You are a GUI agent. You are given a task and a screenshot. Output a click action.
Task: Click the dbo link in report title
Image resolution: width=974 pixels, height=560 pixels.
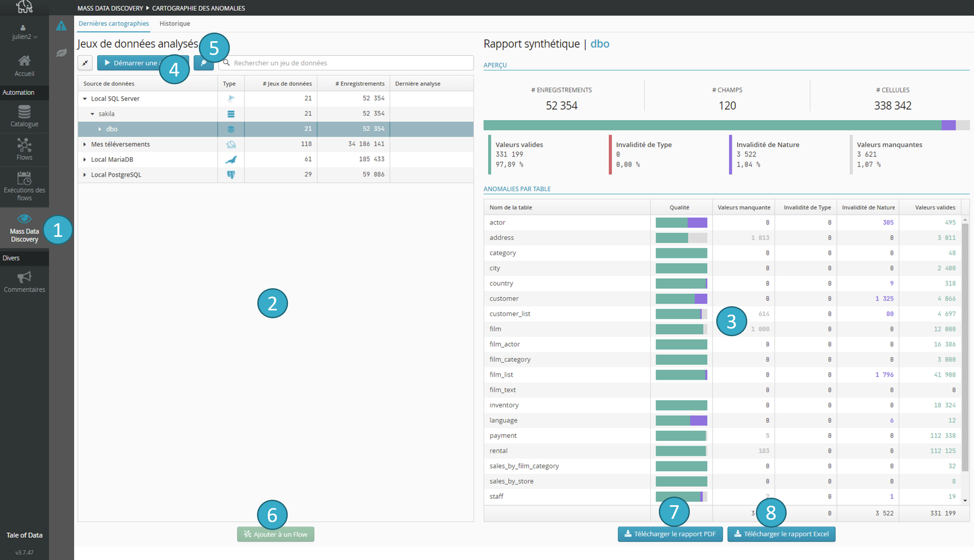600,44
